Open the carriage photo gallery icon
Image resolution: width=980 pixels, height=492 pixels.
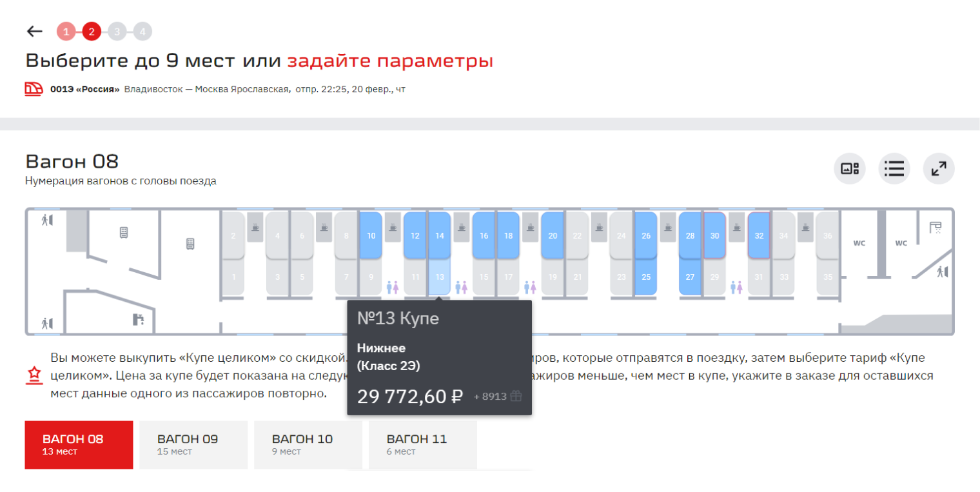click(850, 169)
